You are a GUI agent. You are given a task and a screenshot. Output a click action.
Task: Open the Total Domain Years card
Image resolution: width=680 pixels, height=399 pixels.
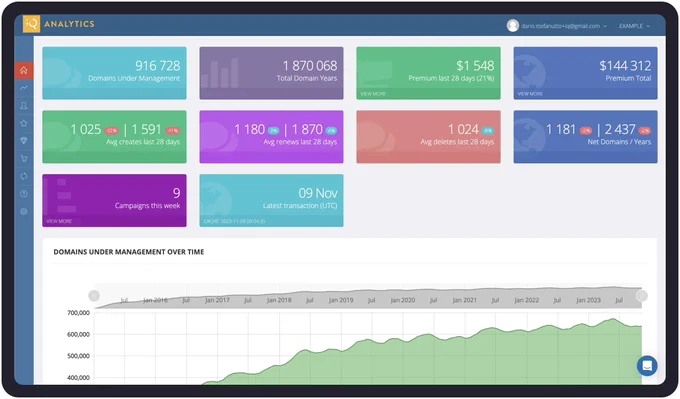(x=271, y=73)
